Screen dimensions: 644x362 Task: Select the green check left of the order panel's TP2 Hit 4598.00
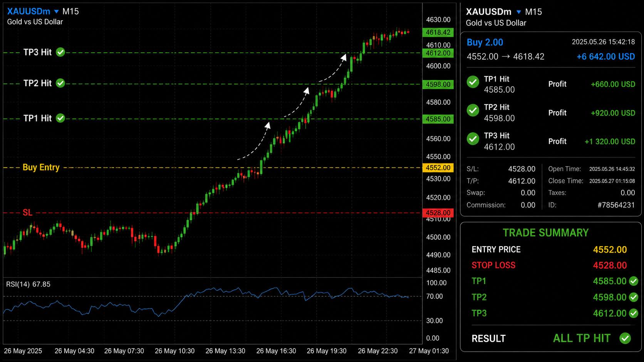(473, 110)
